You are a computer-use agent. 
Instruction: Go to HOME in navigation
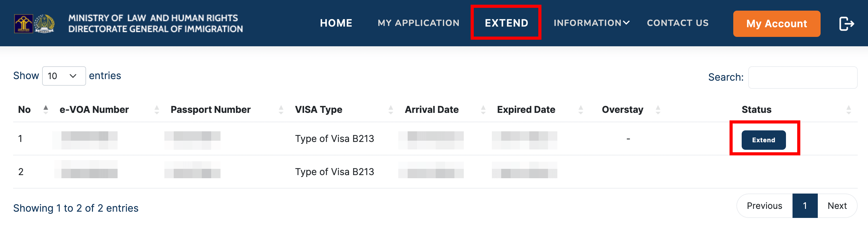336,23
